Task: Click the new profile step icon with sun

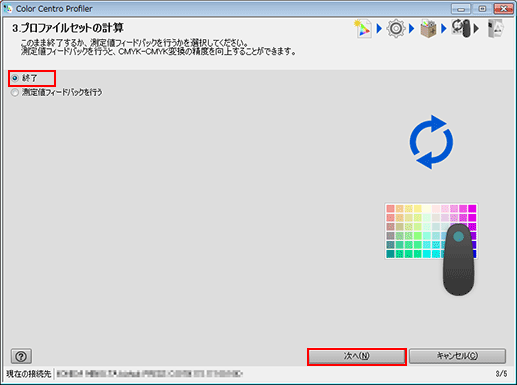Action: [x=363, y=29]
